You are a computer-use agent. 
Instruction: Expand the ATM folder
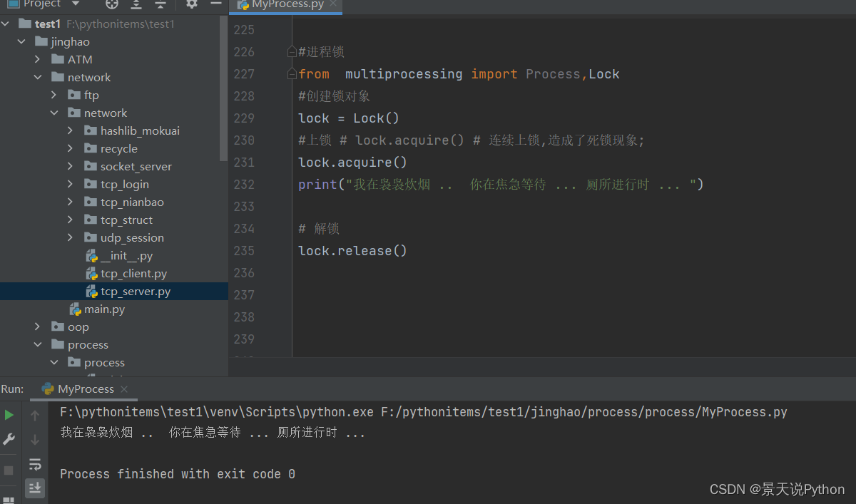tap(37, 58)
